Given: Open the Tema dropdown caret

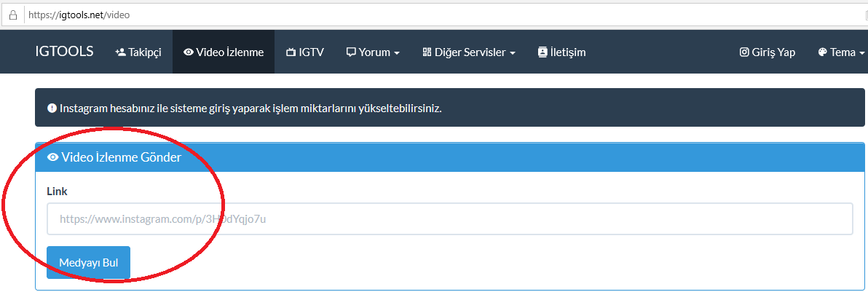Looking at the screenshot, I should click(862, 54).
